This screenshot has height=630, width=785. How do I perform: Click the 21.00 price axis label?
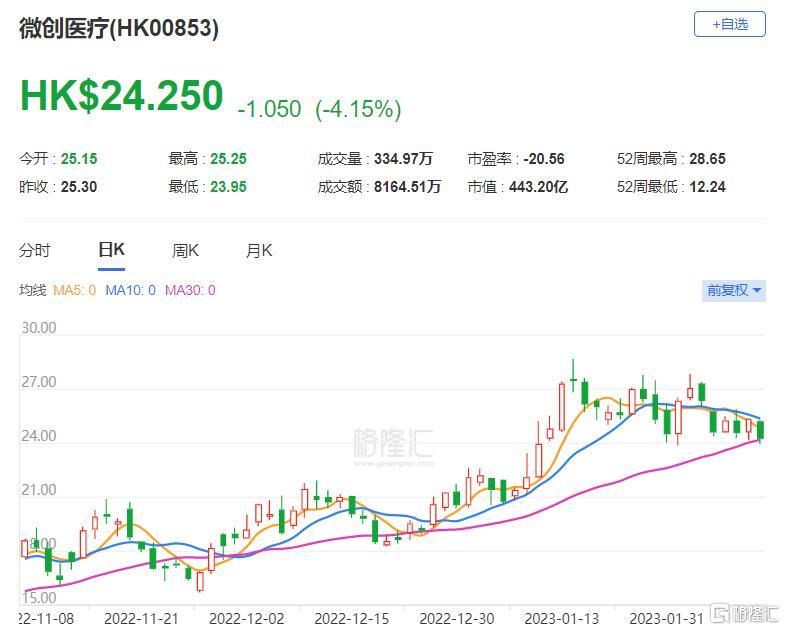(39, 490)
